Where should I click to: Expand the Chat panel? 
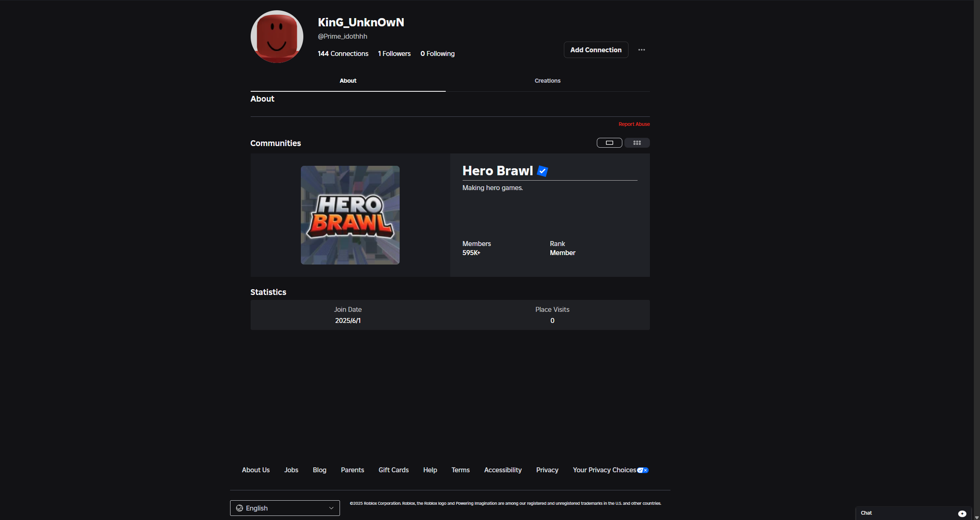coord(913,513)
